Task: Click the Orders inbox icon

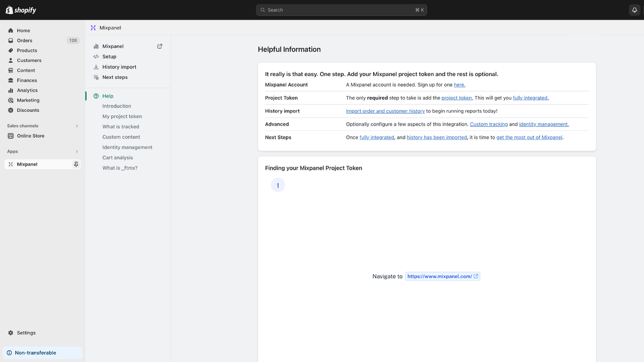Action: (11, 41)
